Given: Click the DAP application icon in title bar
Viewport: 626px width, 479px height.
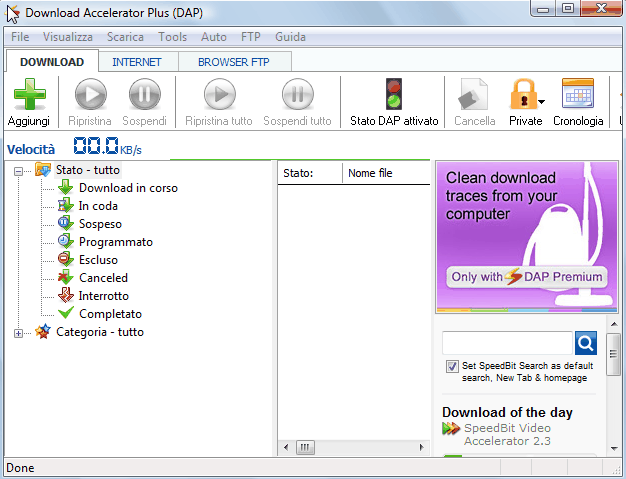Looking at the screenshot, I should coord(13,14).
